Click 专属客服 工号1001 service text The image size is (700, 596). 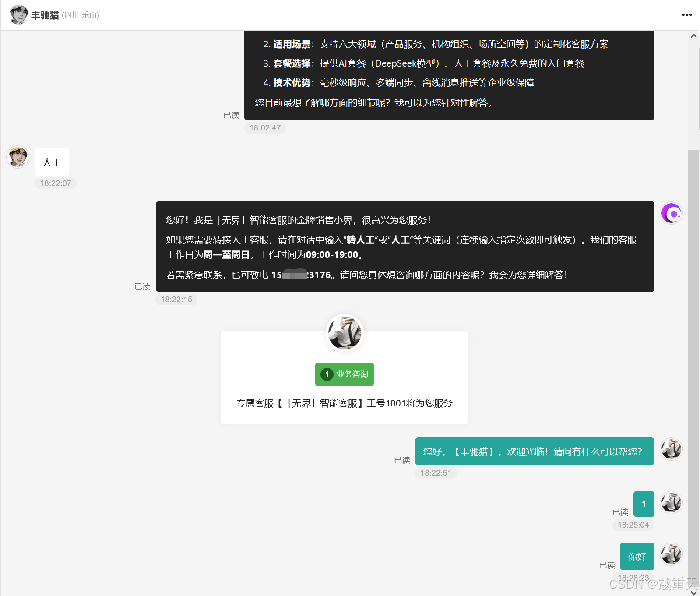[x=345, y=403]
